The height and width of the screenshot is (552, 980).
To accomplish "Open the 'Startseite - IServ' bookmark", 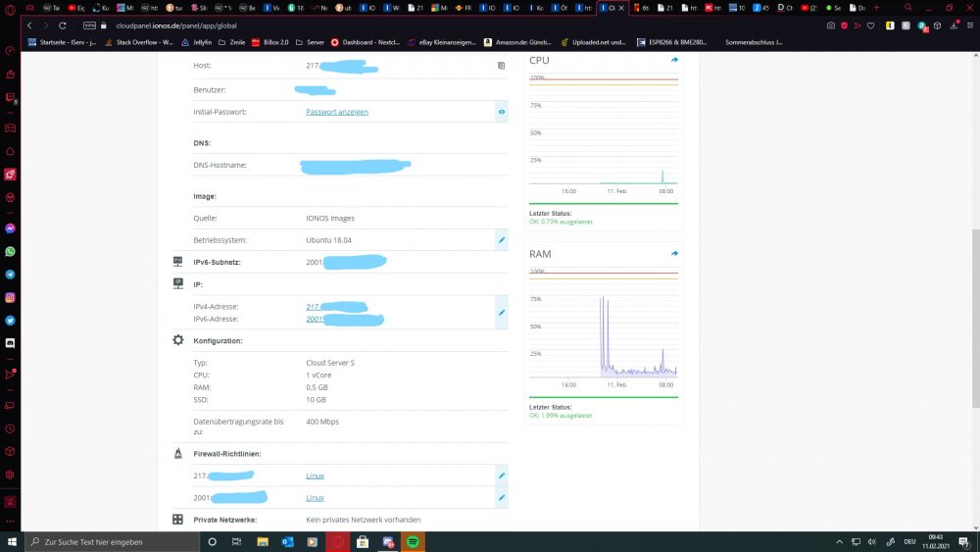I will click(62, 42).
